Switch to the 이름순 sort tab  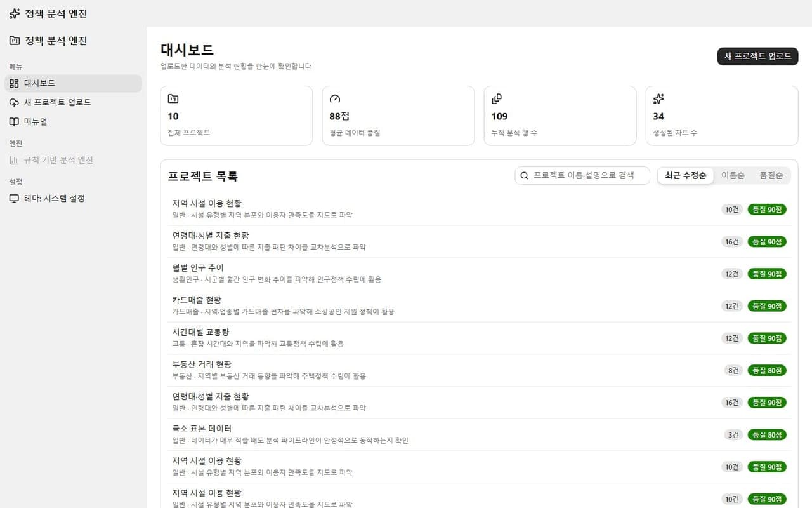tap(733, 175)
